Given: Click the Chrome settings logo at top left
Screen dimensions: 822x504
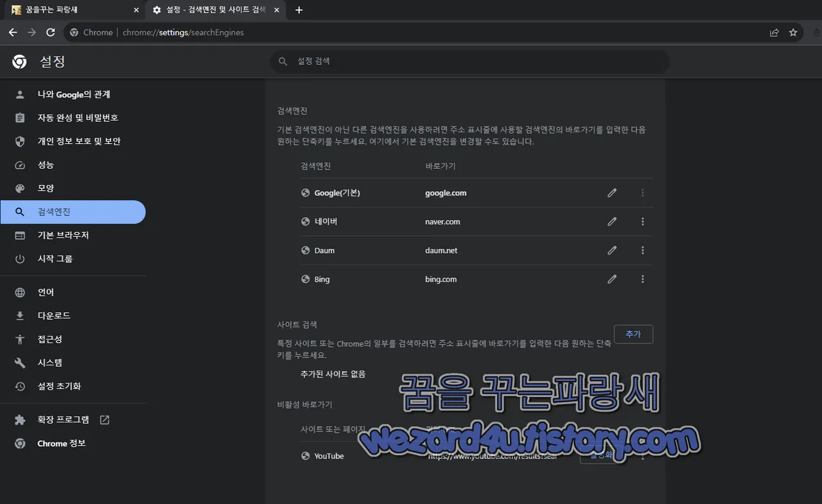Looking at the screenshot, I should point(19,62).
